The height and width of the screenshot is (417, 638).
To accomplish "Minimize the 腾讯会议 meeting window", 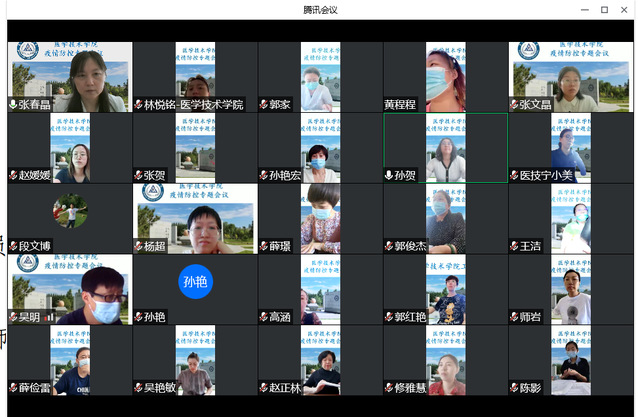I will pos(582,9).
